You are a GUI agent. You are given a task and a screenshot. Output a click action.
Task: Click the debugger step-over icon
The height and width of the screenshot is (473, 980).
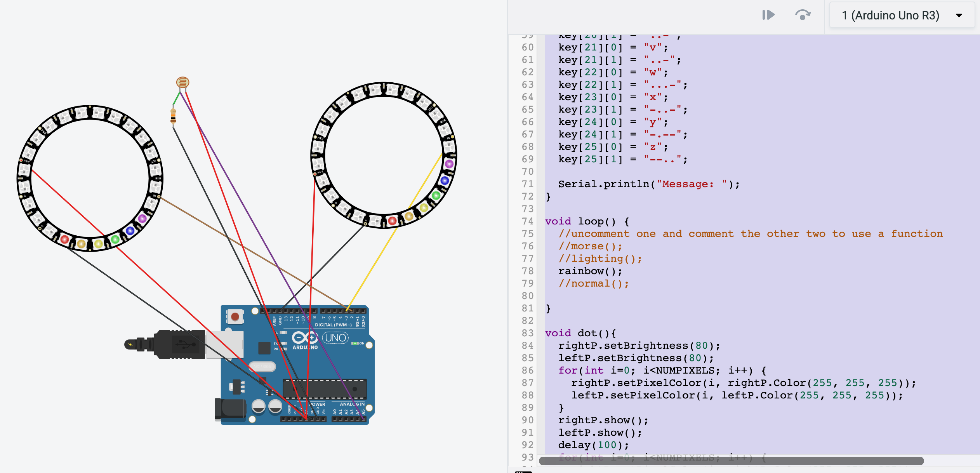802,15
